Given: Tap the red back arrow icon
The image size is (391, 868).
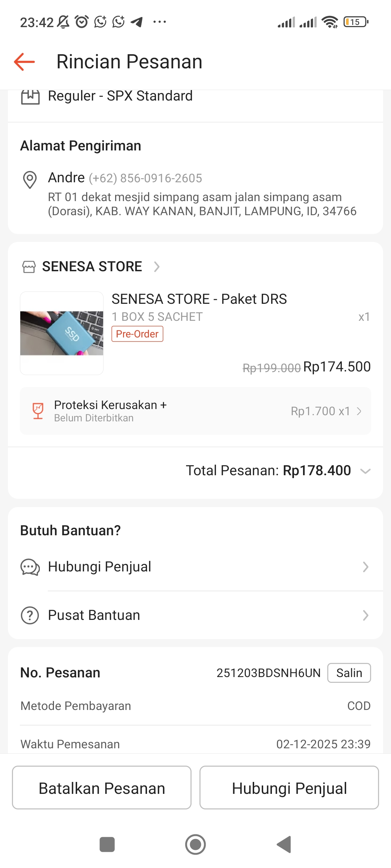Looking at the screenshot, I should pos(24,62).
